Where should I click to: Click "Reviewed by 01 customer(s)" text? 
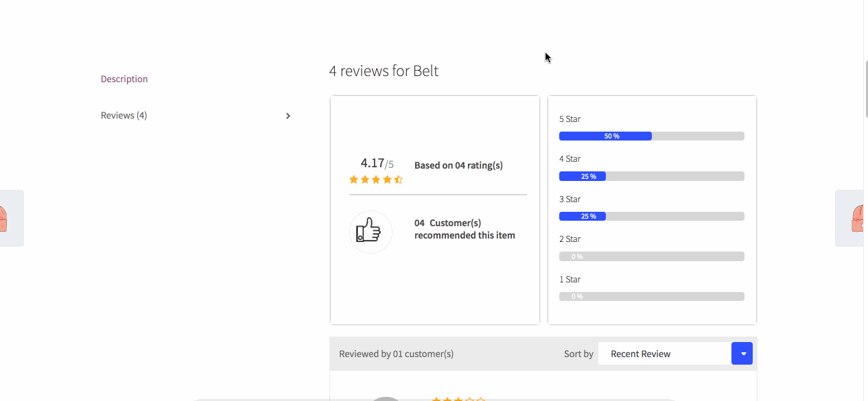396,354
